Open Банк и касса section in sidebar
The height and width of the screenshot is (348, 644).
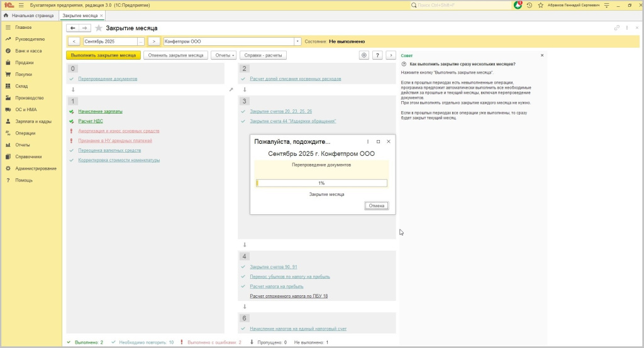(28, 51)
